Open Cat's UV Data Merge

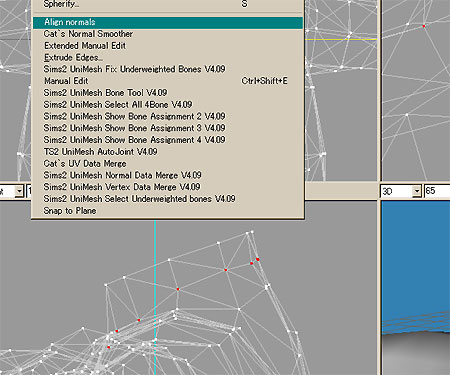tap(168, 164)
